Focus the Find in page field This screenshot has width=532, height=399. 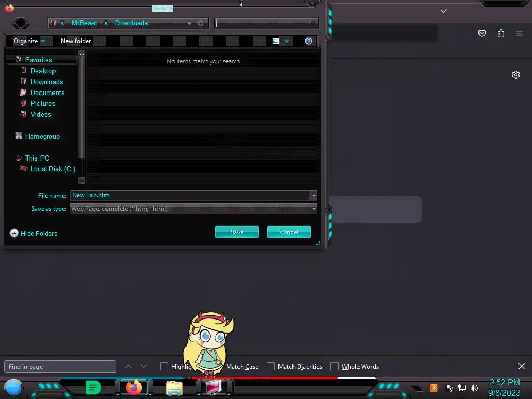pyautogui.click(x=60, y=366)
